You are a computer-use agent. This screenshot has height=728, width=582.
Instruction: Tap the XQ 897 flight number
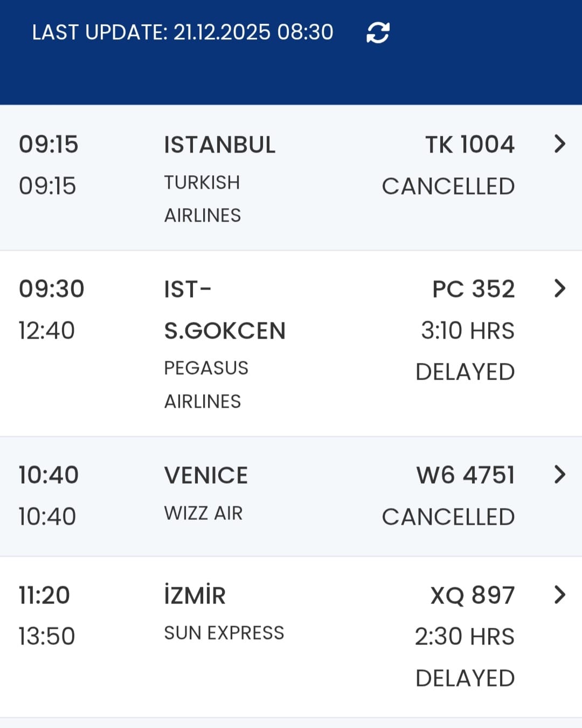(473, 595)
